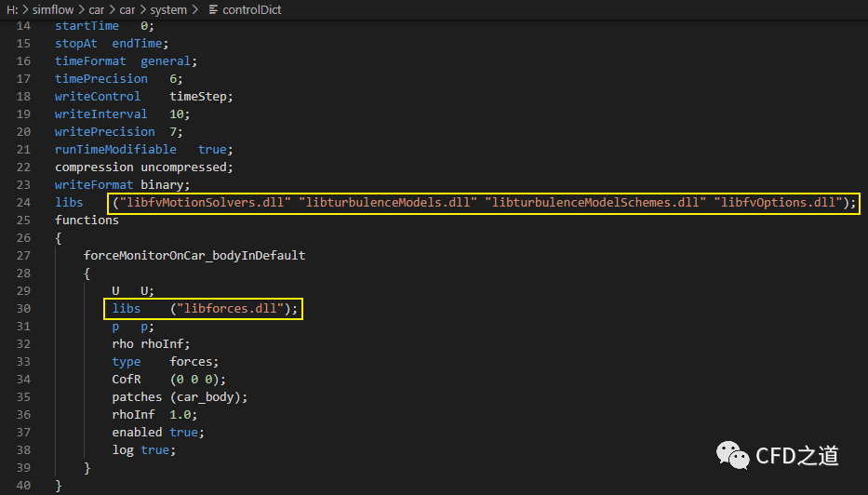Open the system breadcrumb folder

[168, 9]
